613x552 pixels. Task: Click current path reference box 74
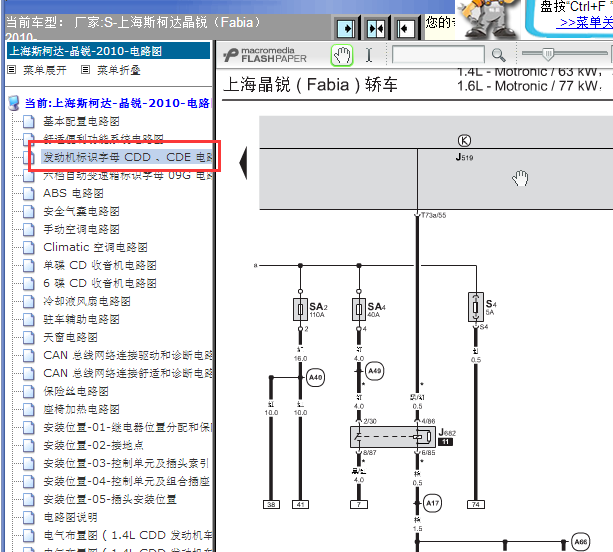tap(476, 505)
